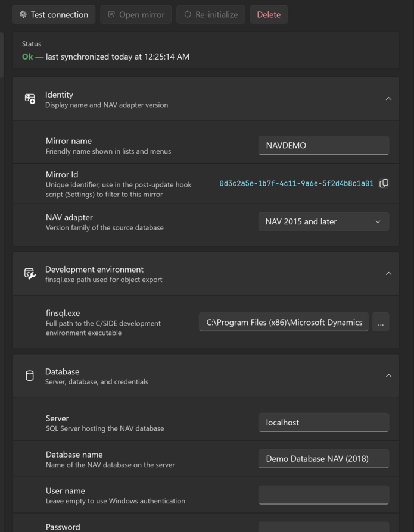
Task: Click the Test connection button
Action: (x=54, y=15)
